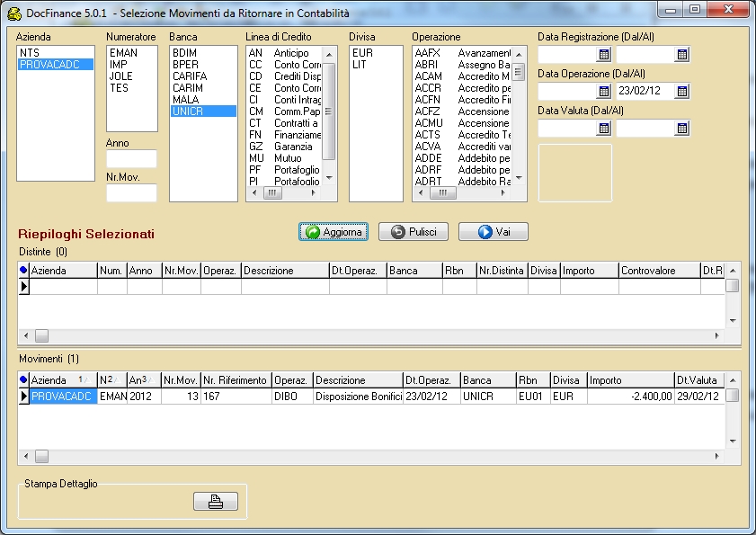Select Mutuo in Linea di Credito list

tap(288, 158)
